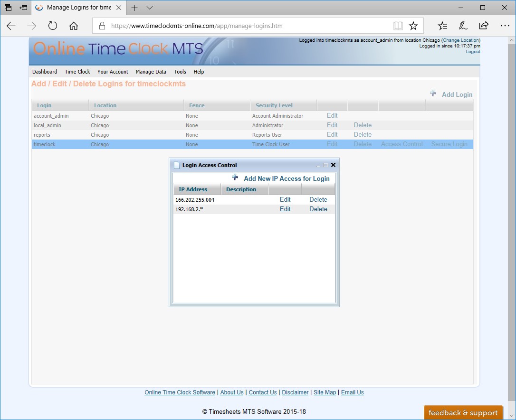Click Add New IP Access for Login
This screenshot has width=516, height=420.
(287, 178)
